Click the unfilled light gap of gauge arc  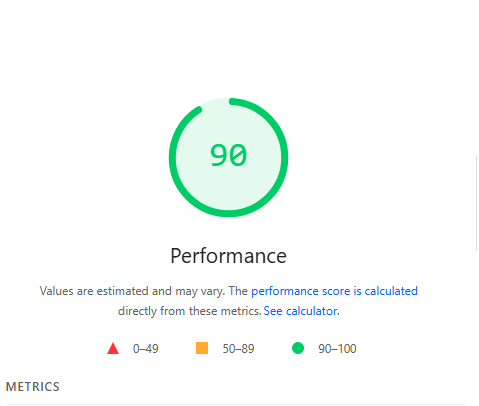(x=215, y=102)
